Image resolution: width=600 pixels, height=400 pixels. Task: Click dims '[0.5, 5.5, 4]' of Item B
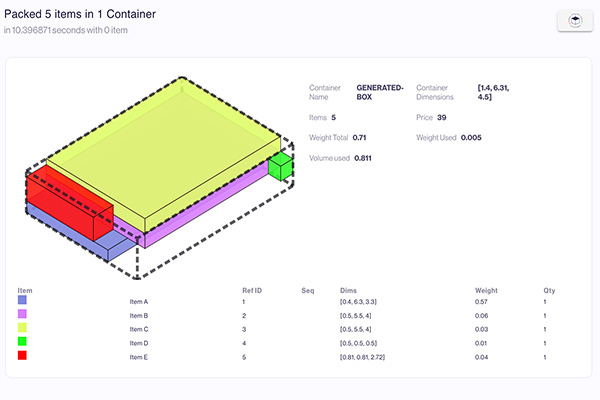click(355, 316)
